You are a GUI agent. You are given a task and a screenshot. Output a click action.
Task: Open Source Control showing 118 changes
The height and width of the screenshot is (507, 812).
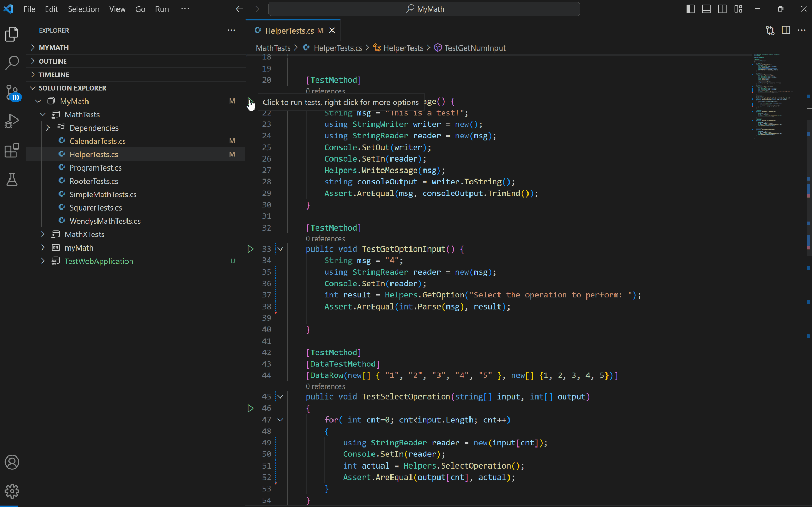coord(12,92)
